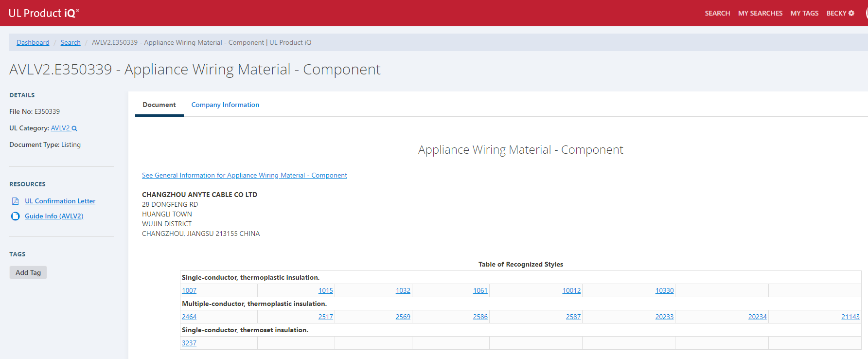The image size is (868, 359).
Task: Open style 10330 link
Action: click(x=665, y=290)
